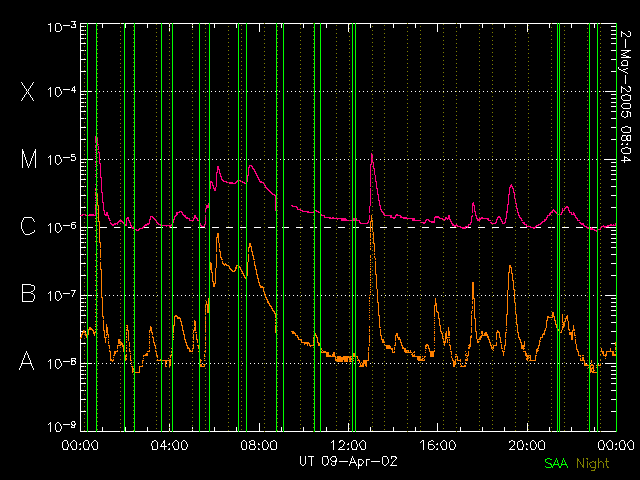Click the pink curve peak near 19:15
This screenshot has width=640, height=480.
click(511, 186)
